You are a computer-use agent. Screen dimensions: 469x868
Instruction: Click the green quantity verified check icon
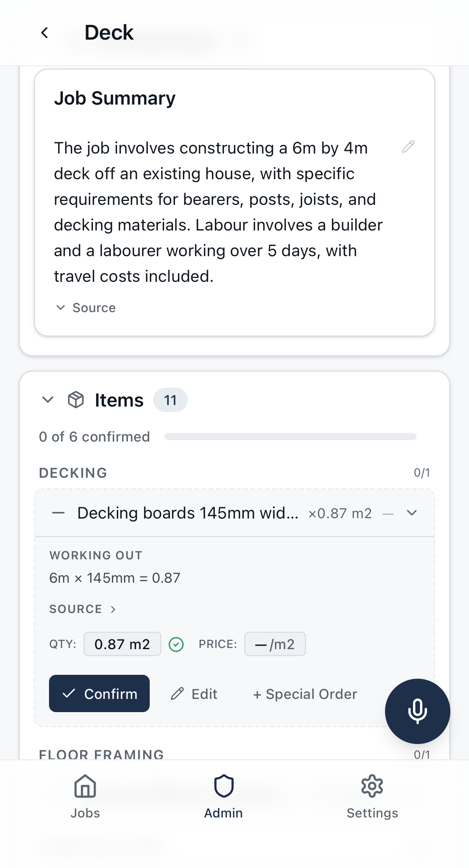click(x=176, y=644)
